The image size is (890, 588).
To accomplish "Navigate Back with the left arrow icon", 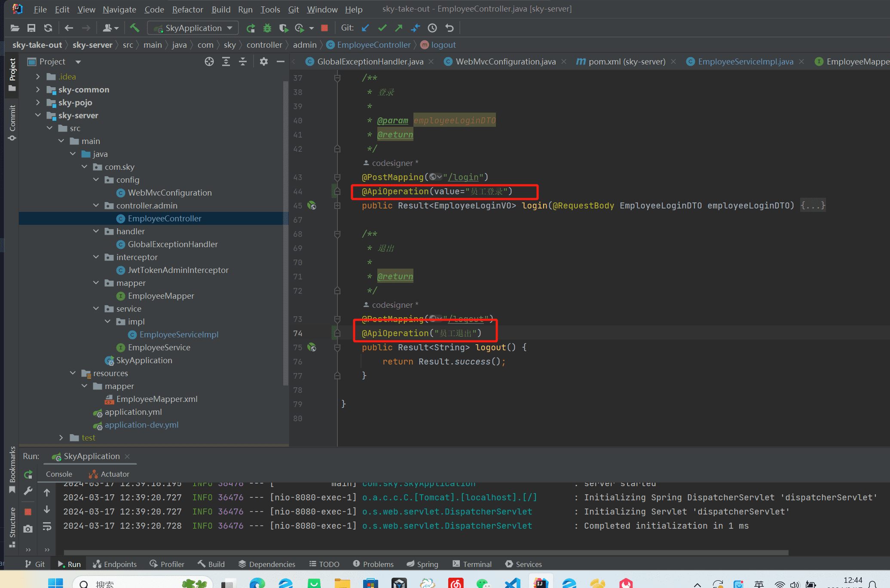I will [x=69, y=28].
